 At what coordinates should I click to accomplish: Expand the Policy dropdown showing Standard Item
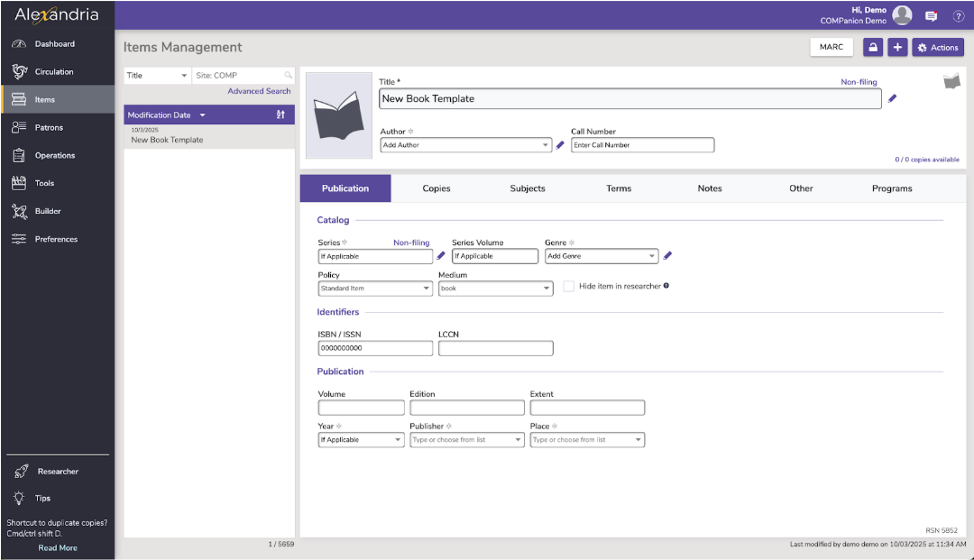[374, 288]
